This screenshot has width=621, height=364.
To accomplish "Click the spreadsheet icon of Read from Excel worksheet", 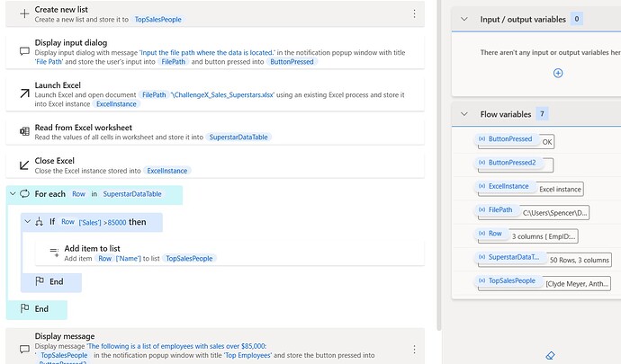I will point(24,131).
